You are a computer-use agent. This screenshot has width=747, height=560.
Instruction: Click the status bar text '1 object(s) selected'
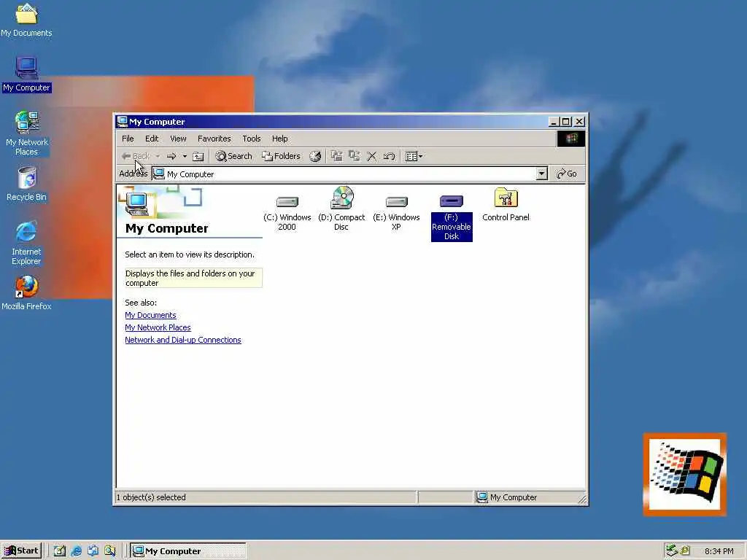point(151,497)
